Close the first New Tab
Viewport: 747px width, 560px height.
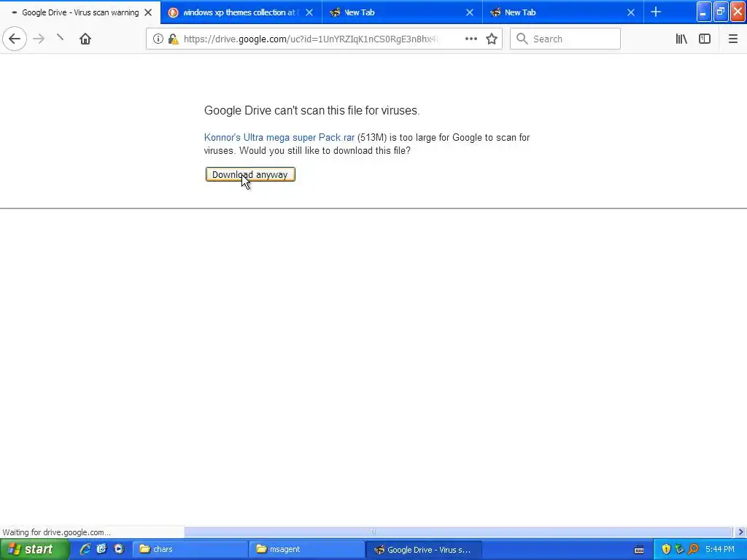[470, 12]
